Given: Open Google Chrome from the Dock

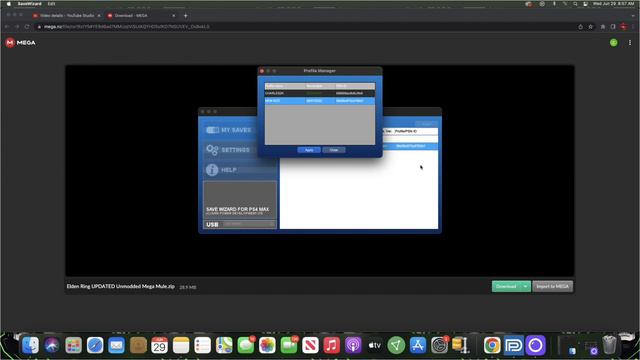Looking at the screenshot, I should point(492,345).
